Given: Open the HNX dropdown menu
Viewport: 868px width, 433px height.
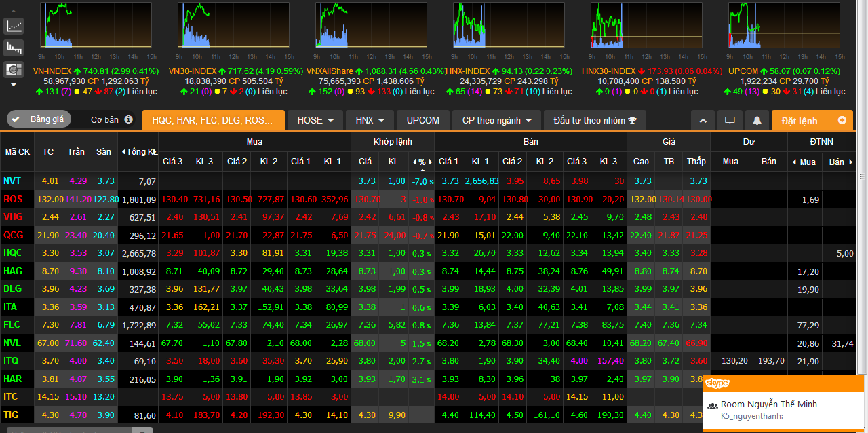Looking at the screenshot, I should tap(370, 120).
